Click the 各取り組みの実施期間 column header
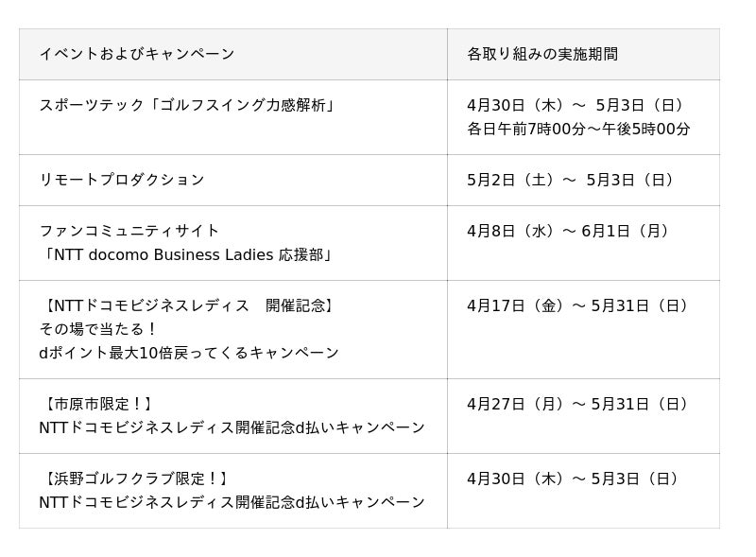756x557 pixels. click(x=542, y=54)
